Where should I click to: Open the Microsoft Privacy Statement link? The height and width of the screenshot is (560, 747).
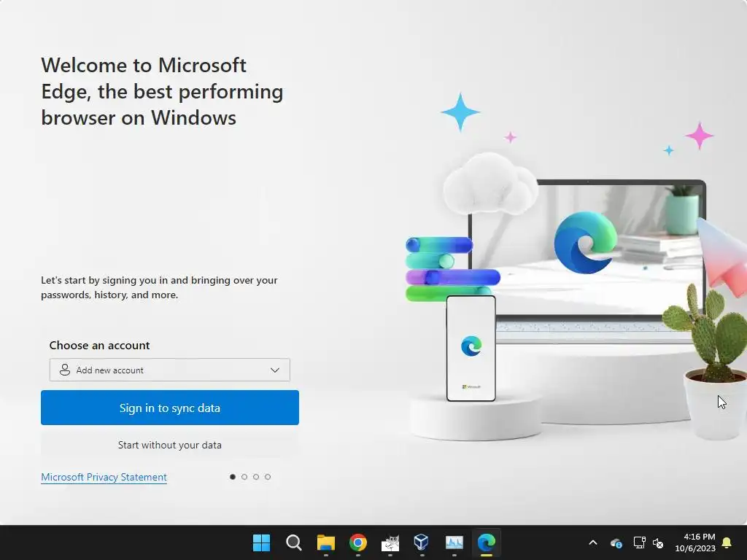(104, 477)
